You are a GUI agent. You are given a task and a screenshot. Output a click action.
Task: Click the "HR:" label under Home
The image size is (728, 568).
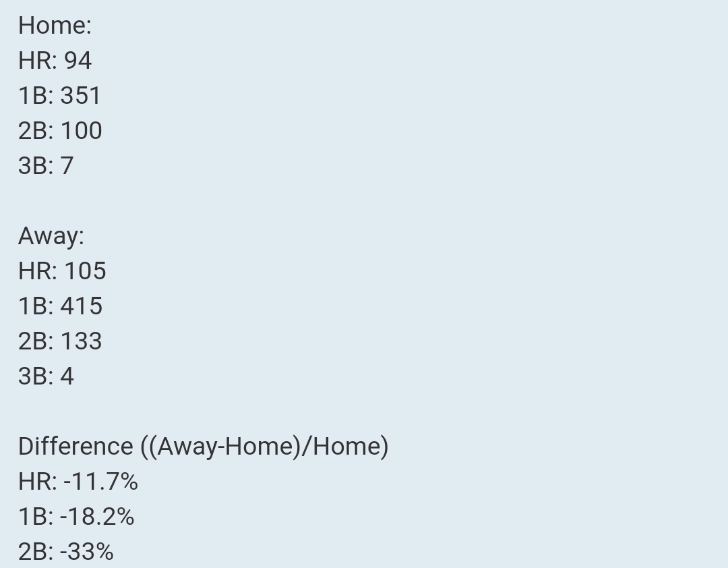pos(38,61)
